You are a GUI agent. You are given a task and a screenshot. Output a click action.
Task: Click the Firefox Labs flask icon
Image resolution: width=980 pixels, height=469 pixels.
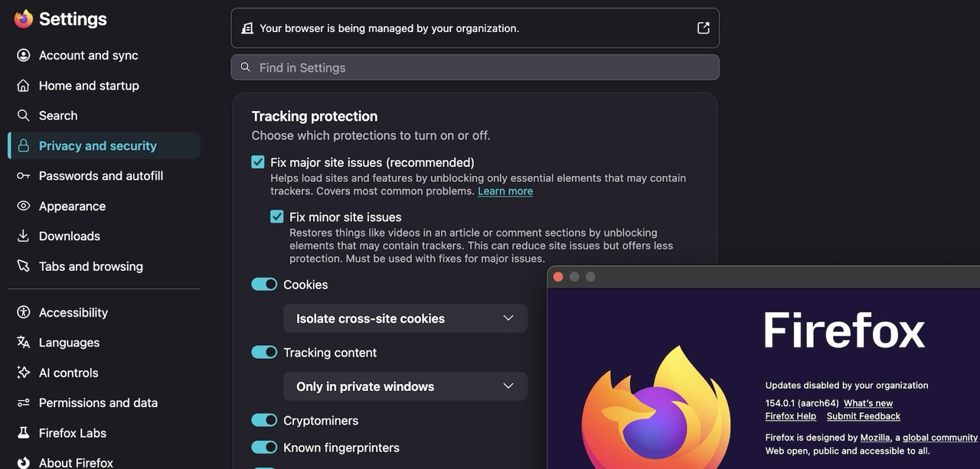(x=24, y=433)
